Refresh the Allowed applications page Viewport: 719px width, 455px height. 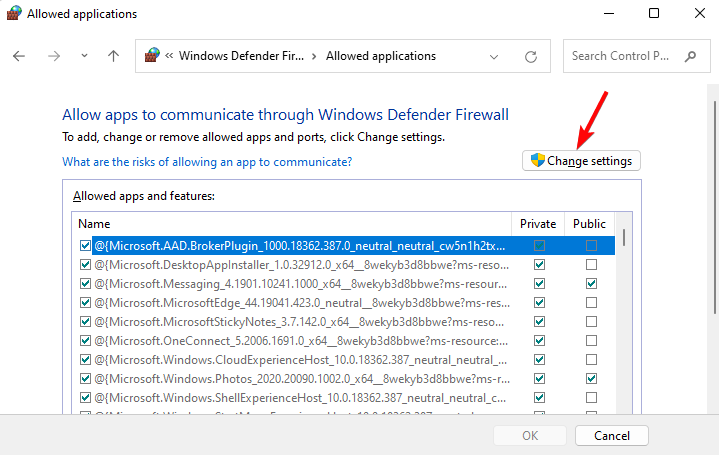[531, 56]
